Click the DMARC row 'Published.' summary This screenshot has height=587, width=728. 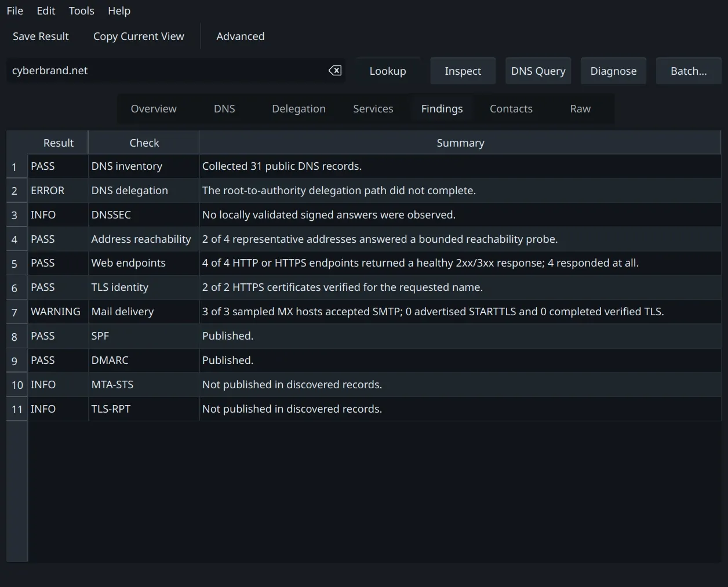(x=460, y=360)
